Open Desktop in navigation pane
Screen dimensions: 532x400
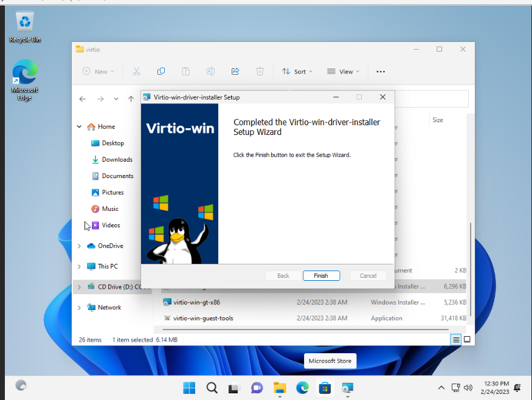coord(108,143)
